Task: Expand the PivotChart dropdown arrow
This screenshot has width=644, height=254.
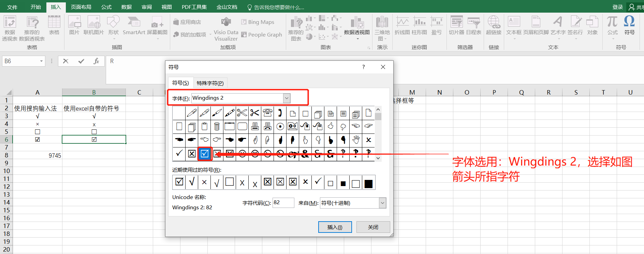Action: [357, 39]
